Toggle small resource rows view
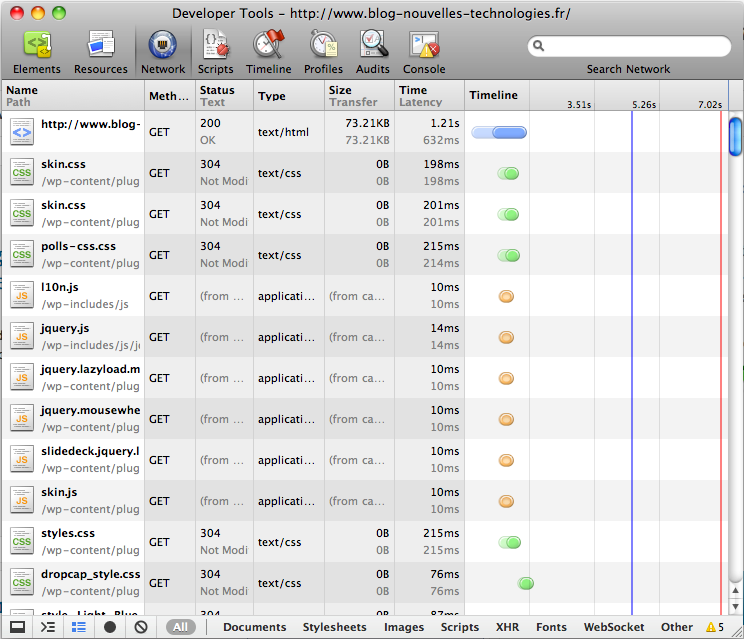 [x=79, y=627]
